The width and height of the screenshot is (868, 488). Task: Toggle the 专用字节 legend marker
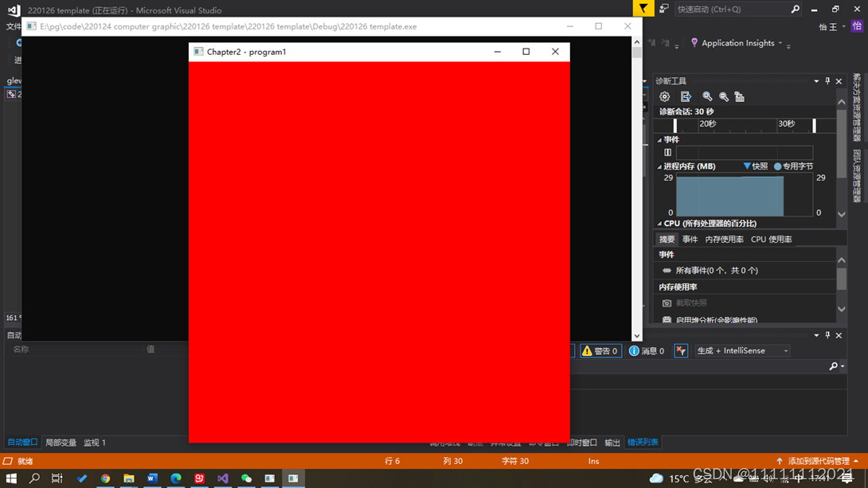778,166
